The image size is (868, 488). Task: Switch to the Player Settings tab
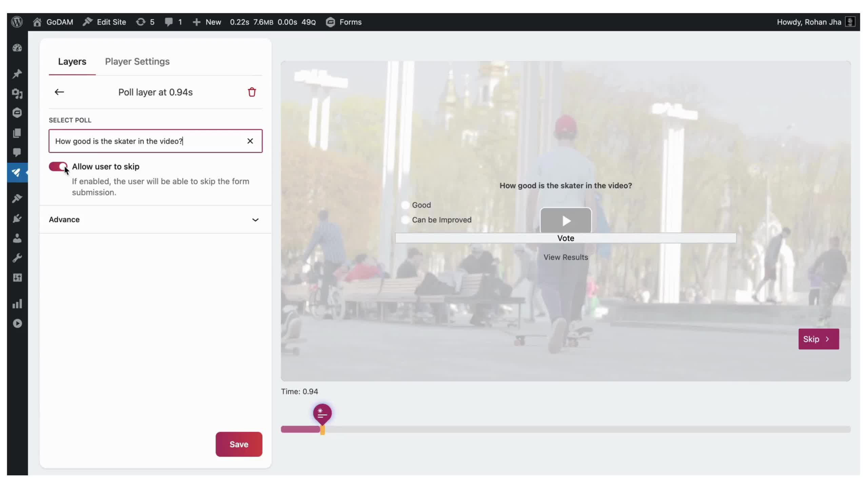137,61
